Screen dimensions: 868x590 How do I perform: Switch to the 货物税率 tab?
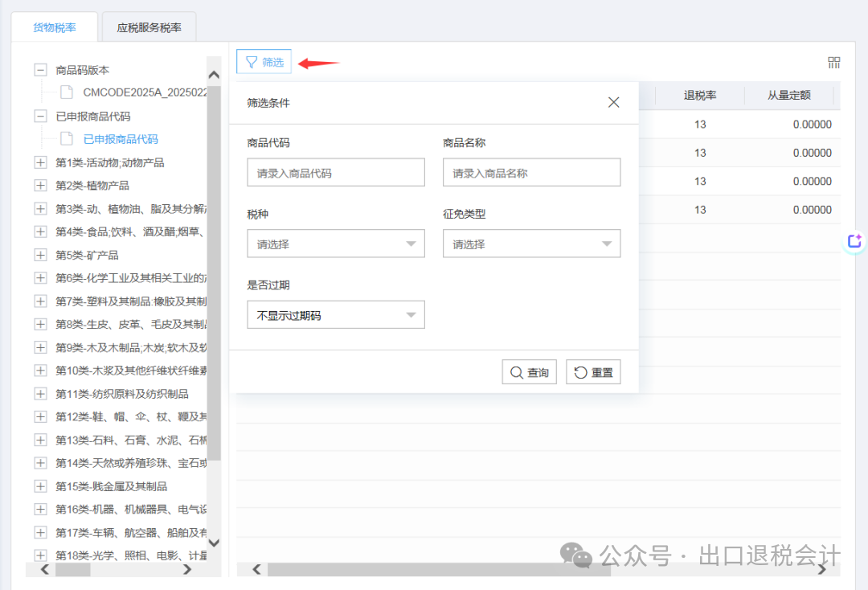(x=55, y=27)
